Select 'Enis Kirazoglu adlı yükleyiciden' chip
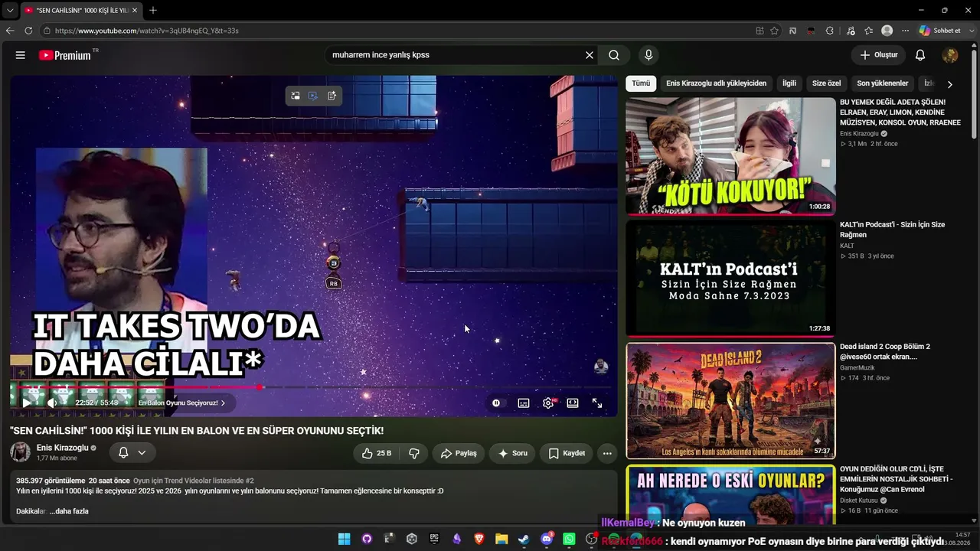Viewport: 980px width, 551px height. point(716,83)
